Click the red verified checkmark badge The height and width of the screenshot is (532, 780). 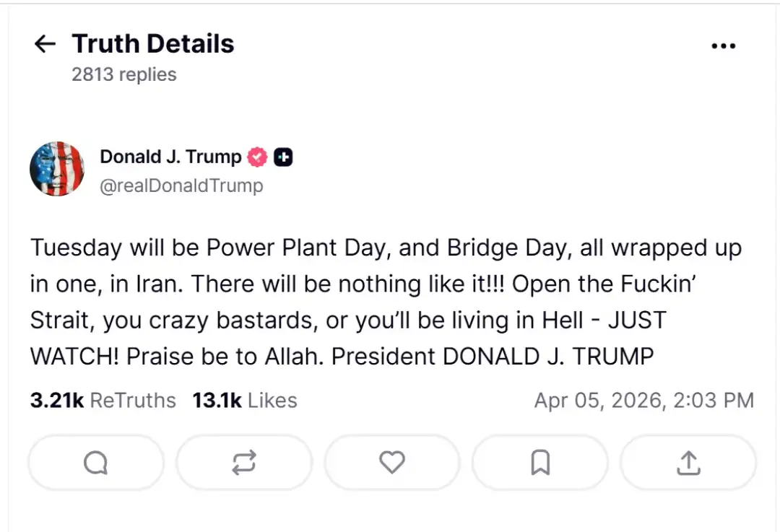(x=258, y=157)
